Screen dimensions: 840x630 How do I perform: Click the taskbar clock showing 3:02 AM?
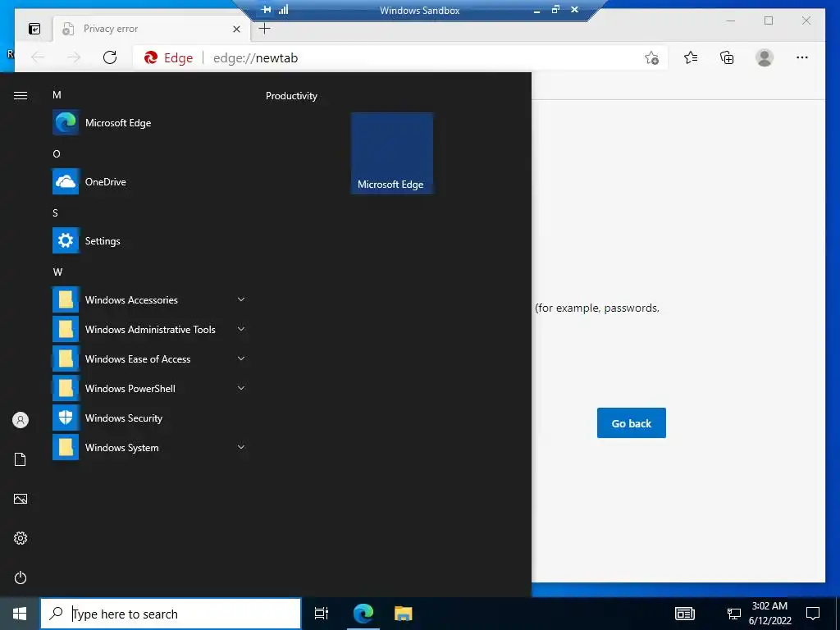(769, 614)
